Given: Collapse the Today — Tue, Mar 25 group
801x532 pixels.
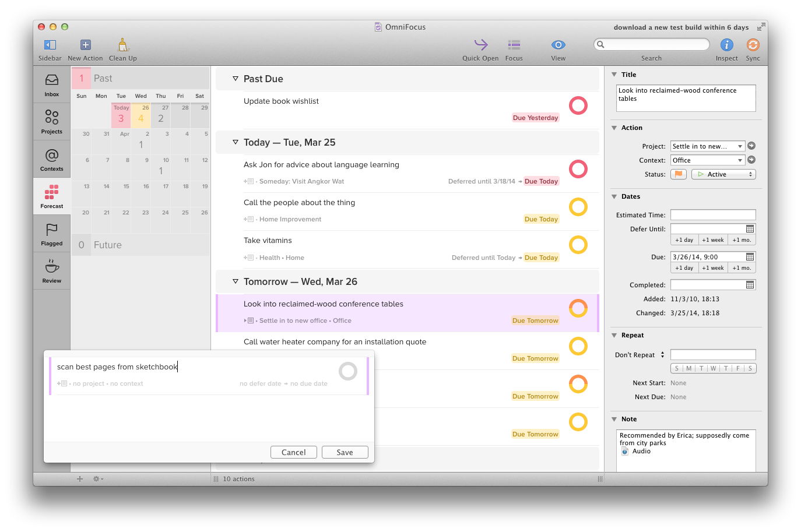Looking at the screenshot, I should point(236,142).
